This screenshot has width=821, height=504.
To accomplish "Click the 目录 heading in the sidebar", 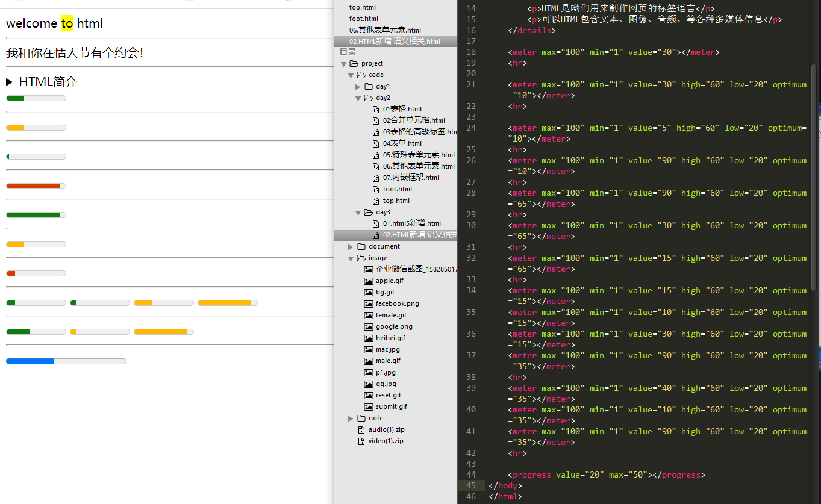I will pyautogui.click(x=348, y=52).
